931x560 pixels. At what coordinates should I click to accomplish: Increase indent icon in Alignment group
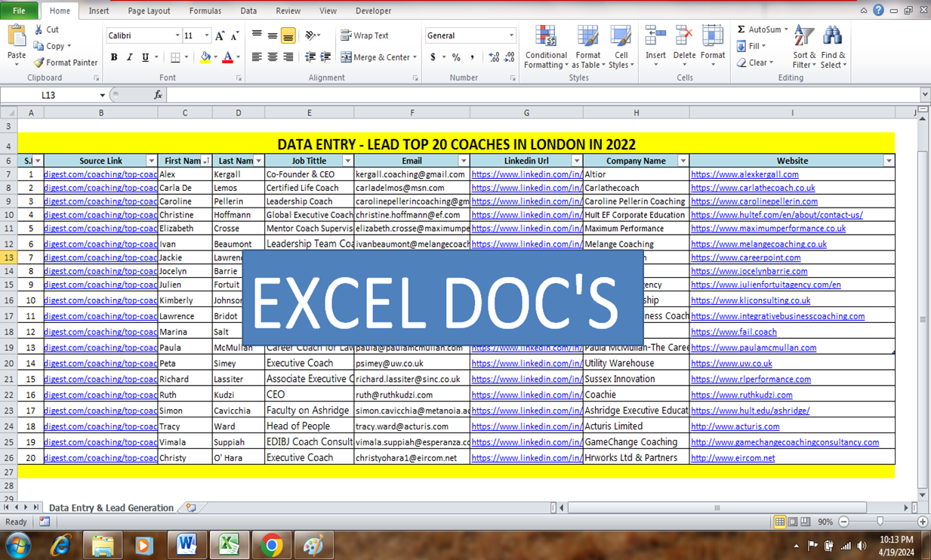[325, 57]
